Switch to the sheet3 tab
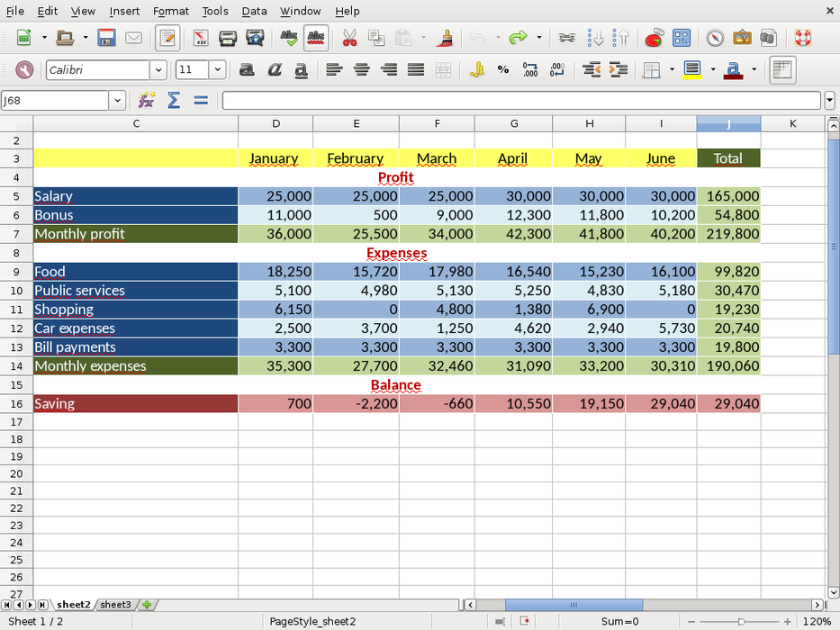Image resolution: width=840 pixels, height=630 pixels. (115, 605)
